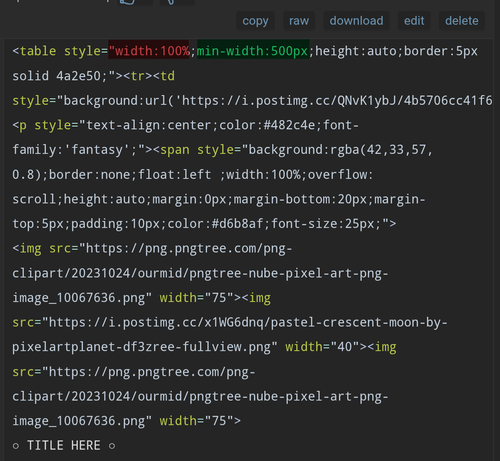Click the "pixelartplanet-df3zree-fullview.png" text
This screenshot has width=500, height=461.
click(141, 347)
